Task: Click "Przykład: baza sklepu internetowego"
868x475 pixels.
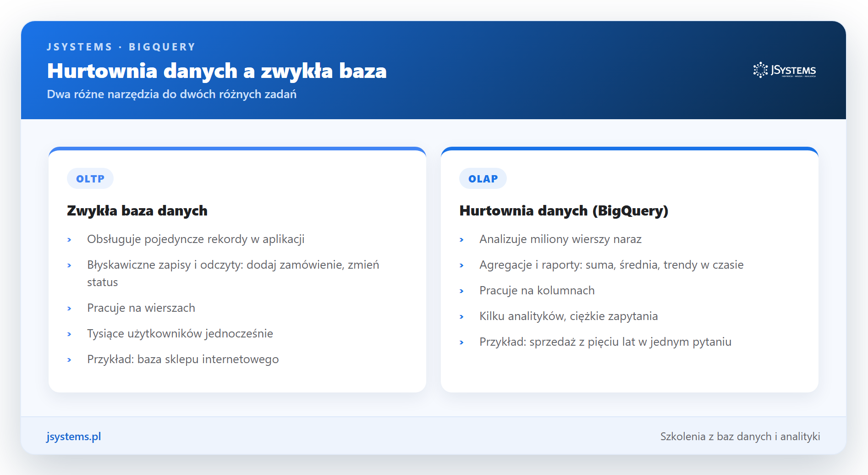Action: pos(183,359)
